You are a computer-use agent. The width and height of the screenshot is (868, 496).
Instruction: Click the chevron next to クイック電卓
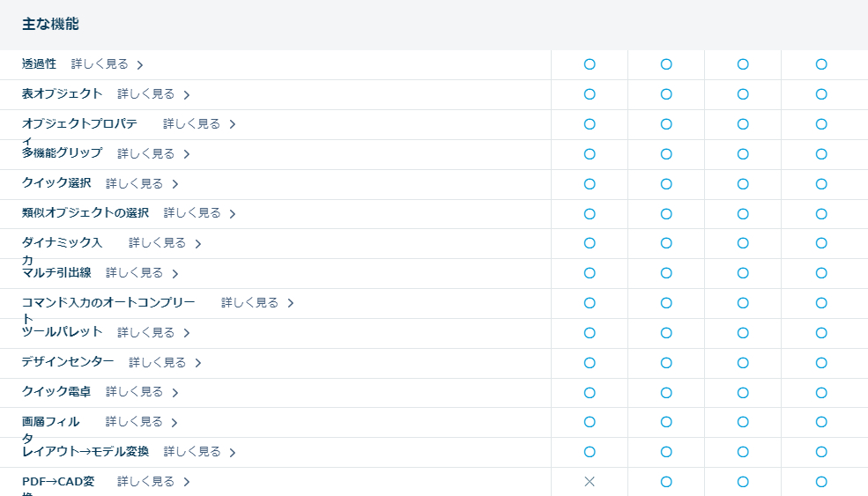(x=175, y=393)
